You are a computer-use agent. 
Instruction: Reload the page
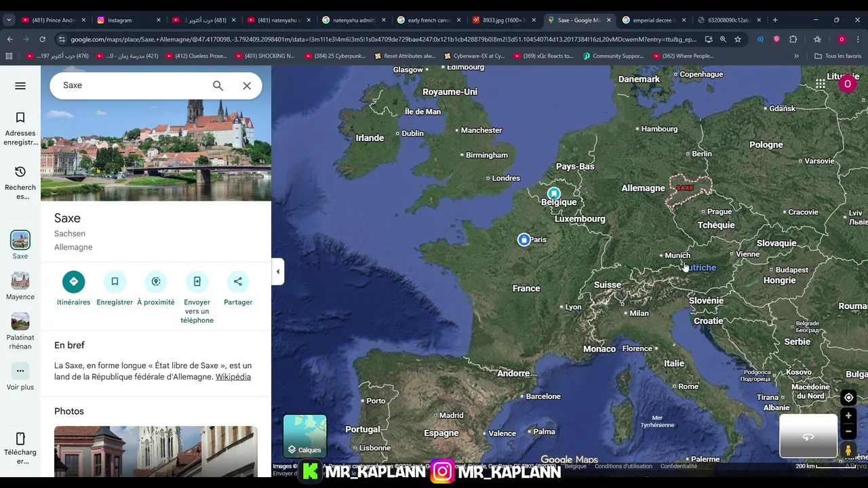point(42,39)
